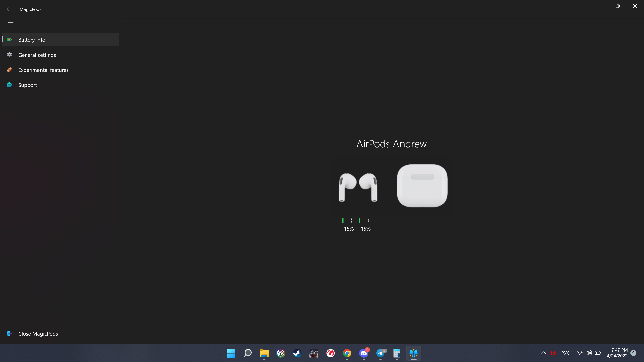The image size is (644, 362).
Task: Click right earbud battery indicator
Action: point(364,221)
